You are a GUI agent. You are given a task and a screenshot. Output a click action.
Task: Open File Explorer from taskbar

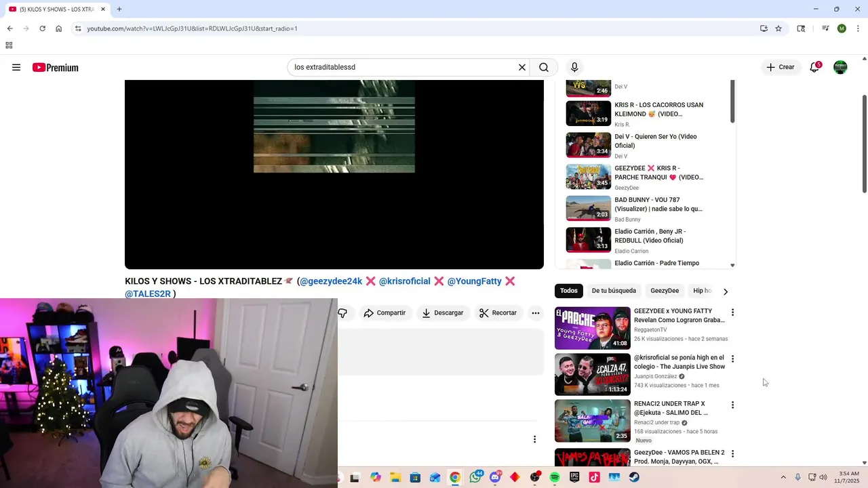[x=395, y=477]
